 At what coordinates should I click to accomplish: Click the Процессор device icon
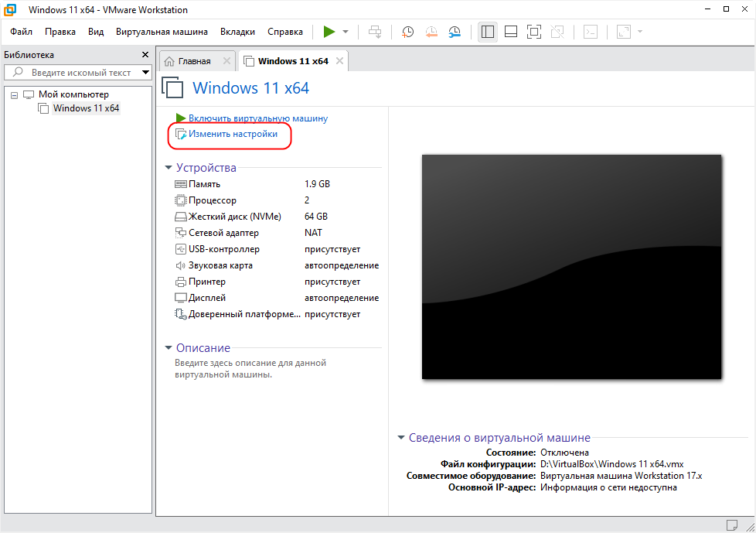tap(181, 200)
